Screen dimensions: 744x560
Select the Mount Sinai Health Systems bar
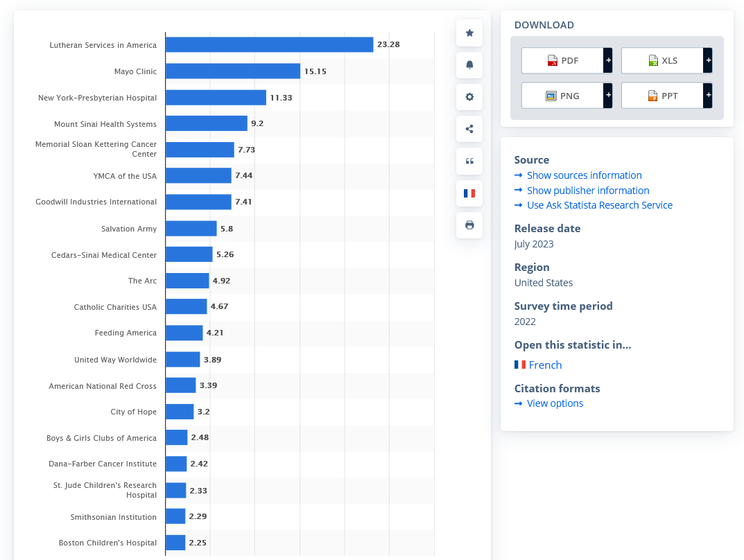[207, 123]
